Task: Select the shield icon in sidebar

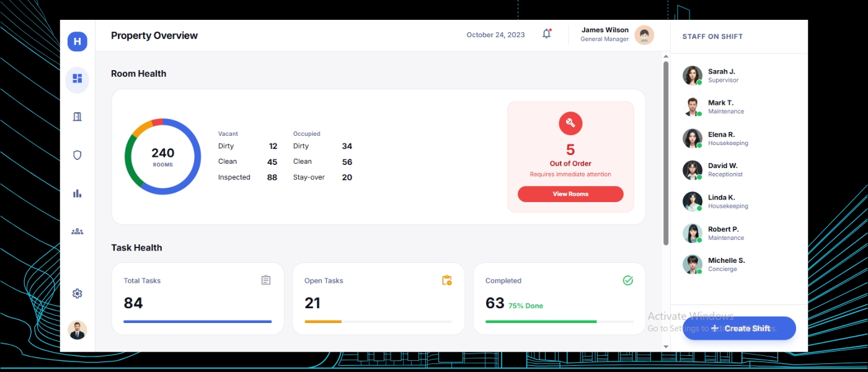Action: 77,155
